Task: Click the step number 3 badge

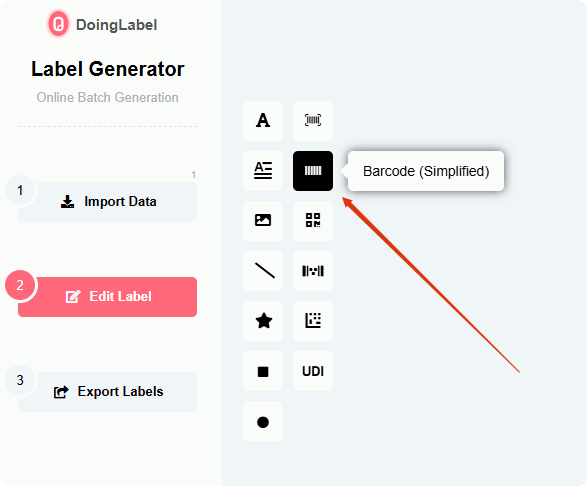Action: pyautogui.click(x=20, y=380)
